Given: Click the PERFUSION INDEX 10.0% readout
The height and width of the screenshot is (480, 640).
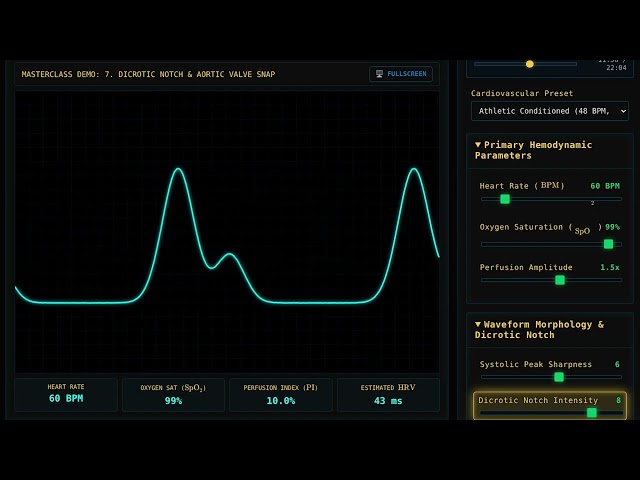Looking at the screenshot, I should pyautogui.click(x=281, y=394).
